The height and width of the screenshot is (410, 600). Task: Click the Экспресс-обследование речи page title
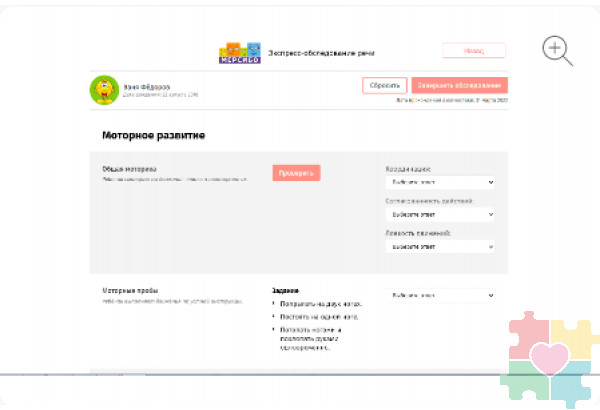(x=320, y=52)
